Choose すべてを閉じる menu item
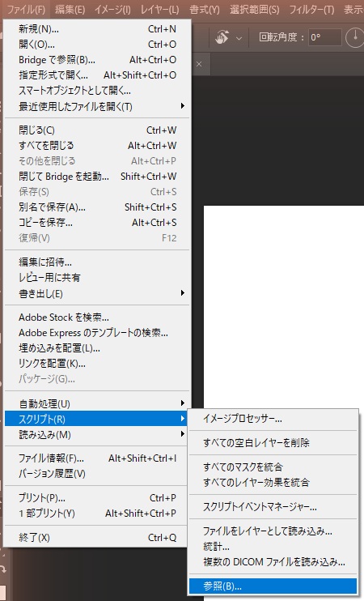 tap(97, 145)
